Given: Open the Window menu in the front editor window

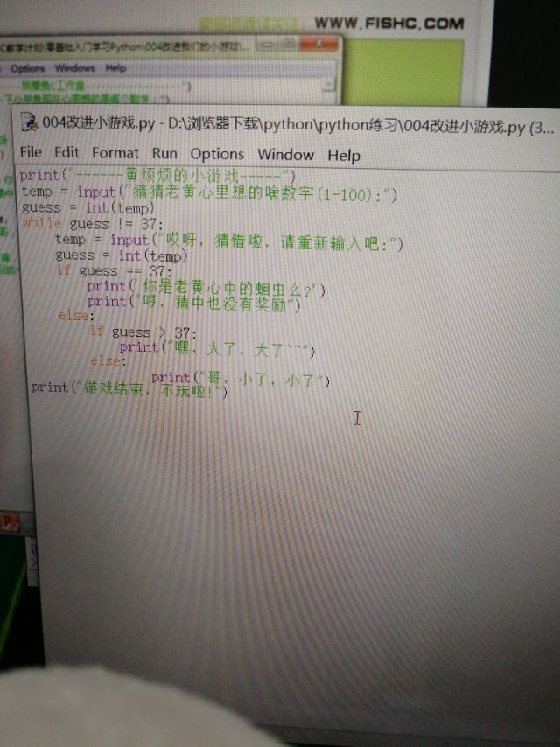Looking at the screenshot, I should 285,155.
